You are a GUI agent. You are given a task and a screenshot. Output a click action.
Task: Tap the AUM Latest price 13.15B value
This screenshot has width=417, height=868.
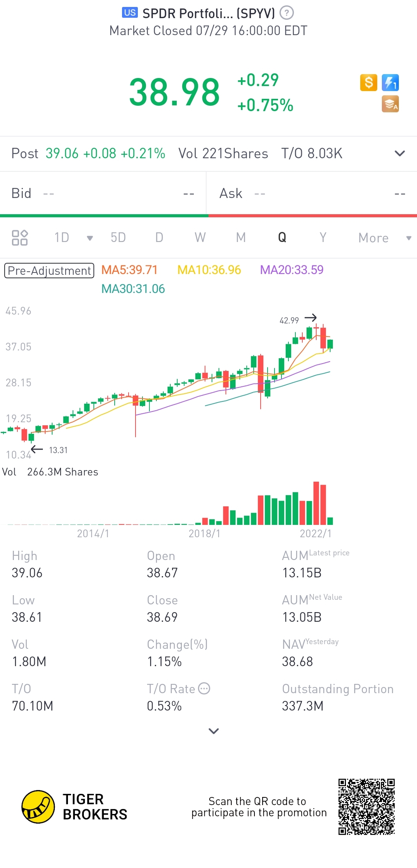[x=302, y=573]
